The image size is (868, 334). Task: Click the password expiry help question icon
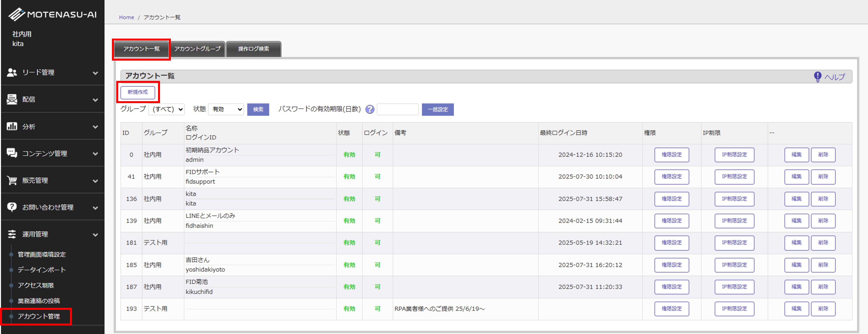tap(370, 109)
